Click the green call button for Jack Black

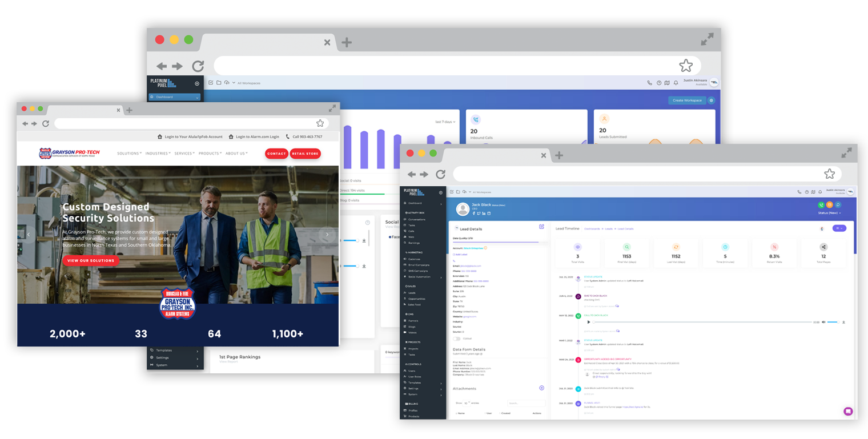coord(821,204)
